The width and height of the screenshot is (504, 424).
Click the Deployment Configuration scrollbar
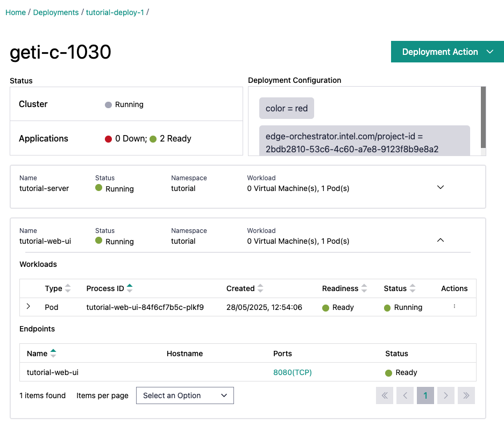pos(483,117)
